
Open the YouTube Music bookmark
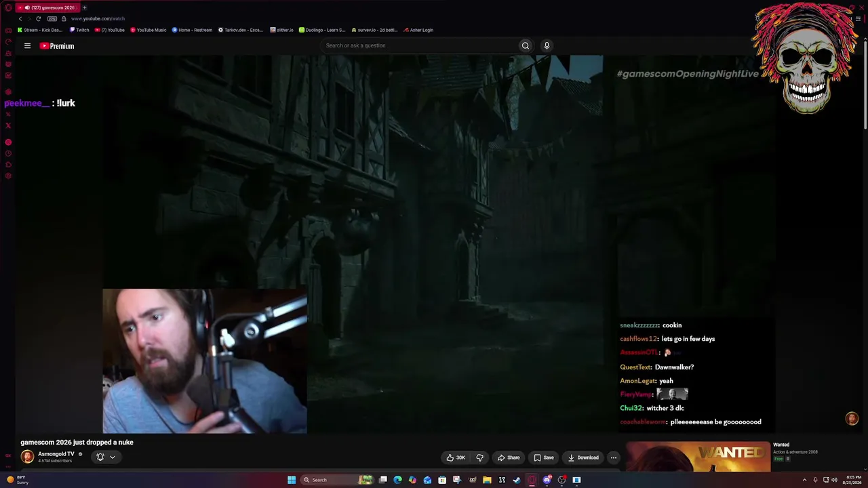[x=149, y=30]
